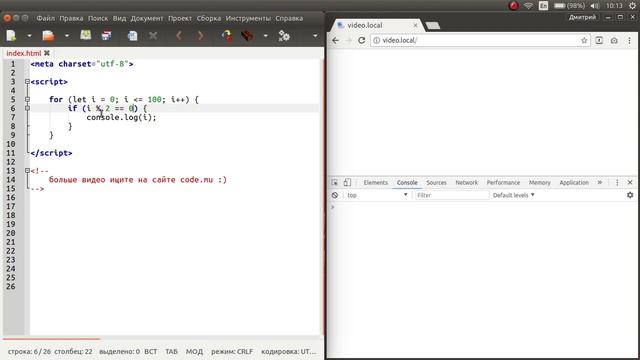This screenshot has width=640, height=360.
Task: Toggle the device toolbar icon in DevTools
Action: tap(347, 182)
